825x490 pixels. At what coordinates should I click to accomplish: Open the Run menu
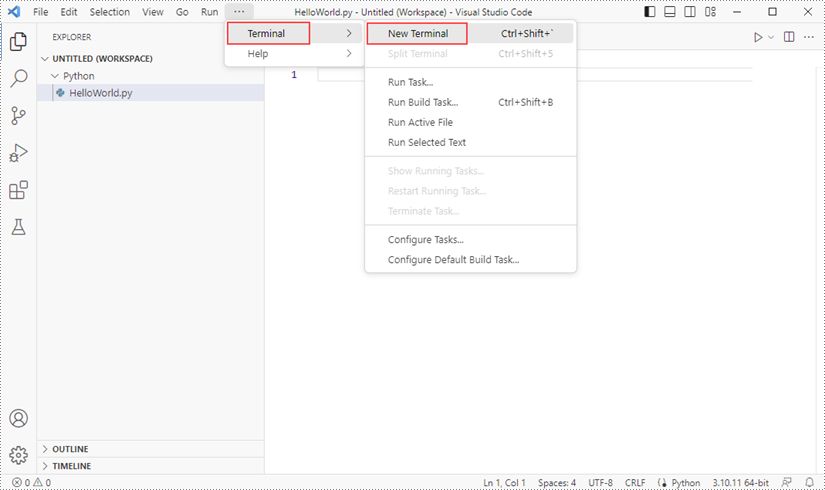coord(209,12)
